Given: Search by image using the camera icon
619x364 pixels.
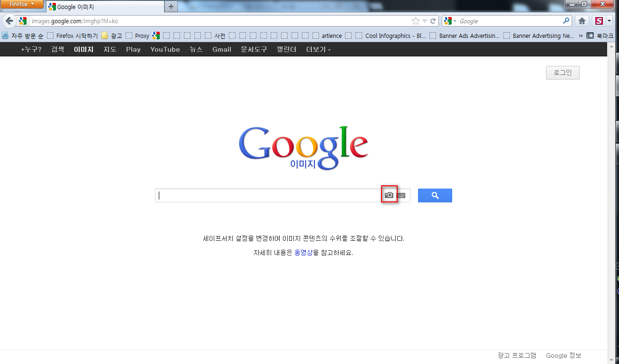Looking at the screenshot, I should [389, 195].
